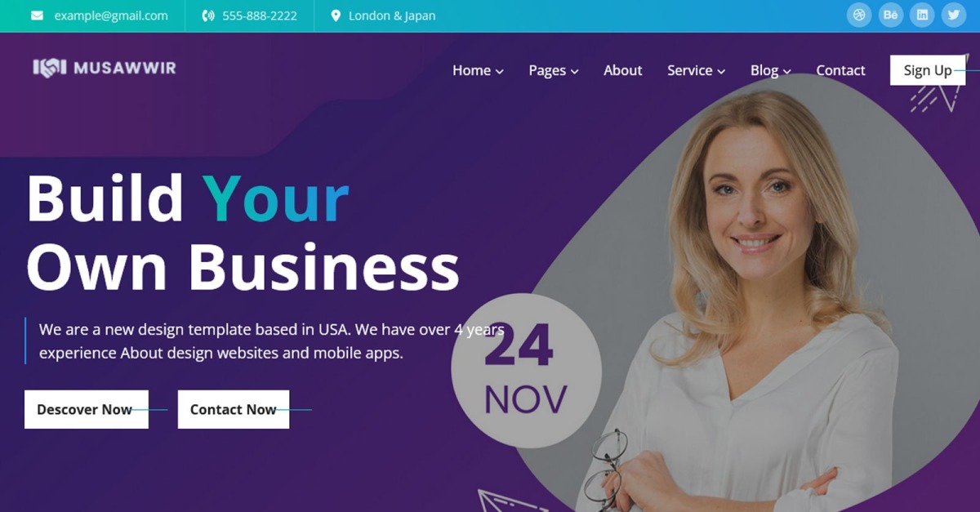Open the Service dropdown menu
Image resolution: width=980 pixels, height=512 pixels.
coord(696,70)
